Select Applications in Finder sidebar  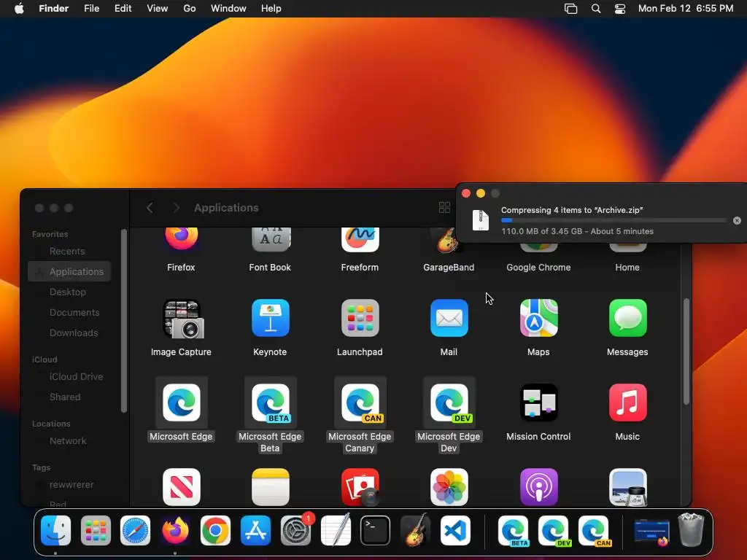69,271
